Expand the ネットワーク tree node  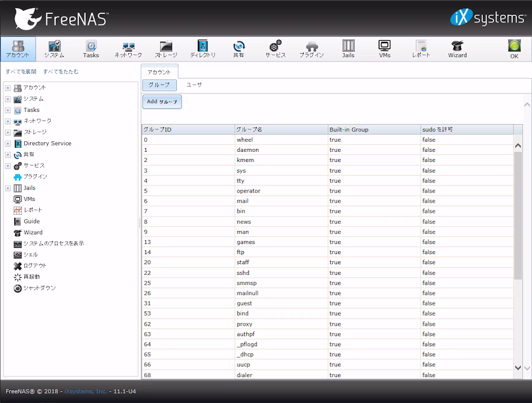click(x=8, y=121)
